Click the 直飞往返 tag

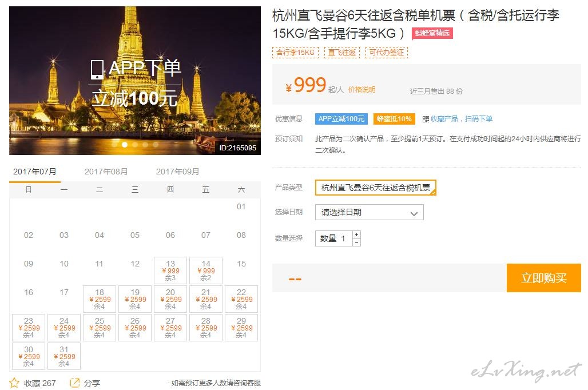tap(342, 53)
